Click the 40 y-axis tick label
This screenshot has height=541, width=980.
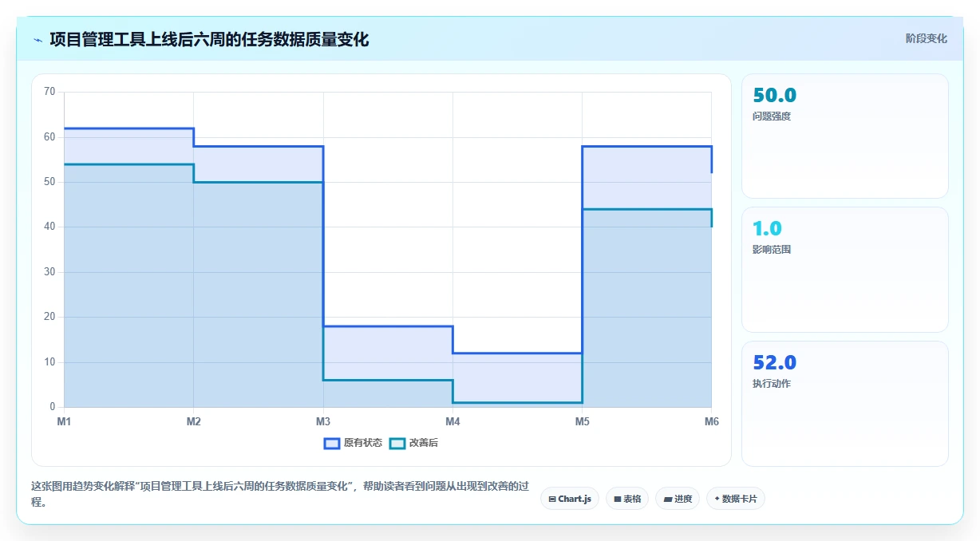pos(49,227)
